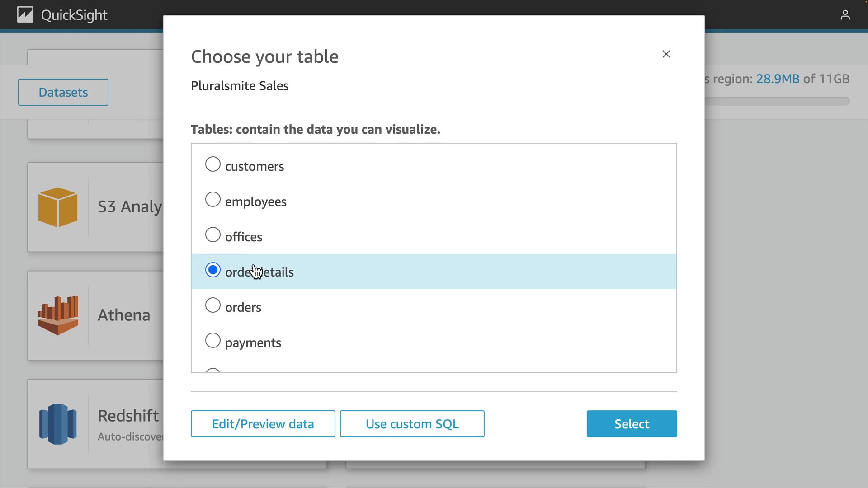This screenshot has width=868, height=488.
Task: Select the customers table radio button
Action: point(213,164)
